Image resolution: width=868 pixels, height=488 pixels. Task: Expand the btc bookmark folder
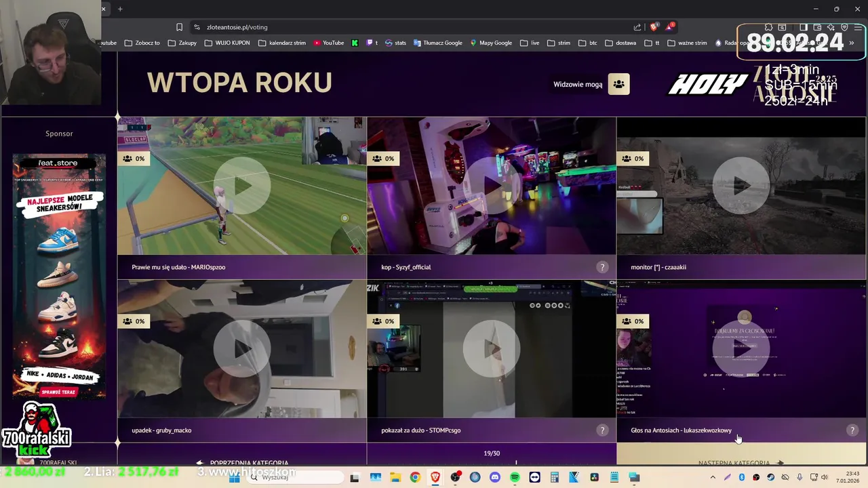coord(587,43)
